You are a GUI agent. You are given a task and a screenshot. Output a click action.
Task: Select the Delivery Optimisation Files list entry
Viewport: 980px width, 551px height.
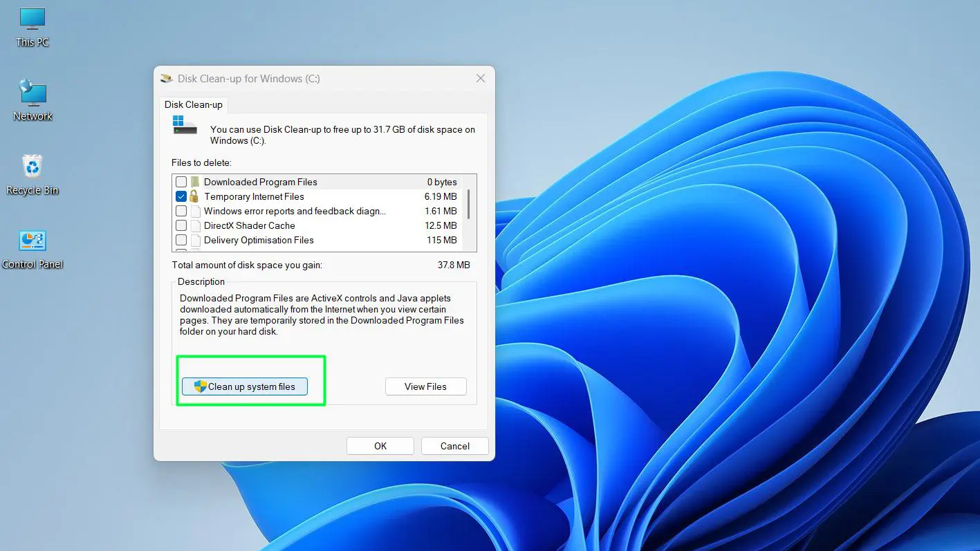click(259, 240)
